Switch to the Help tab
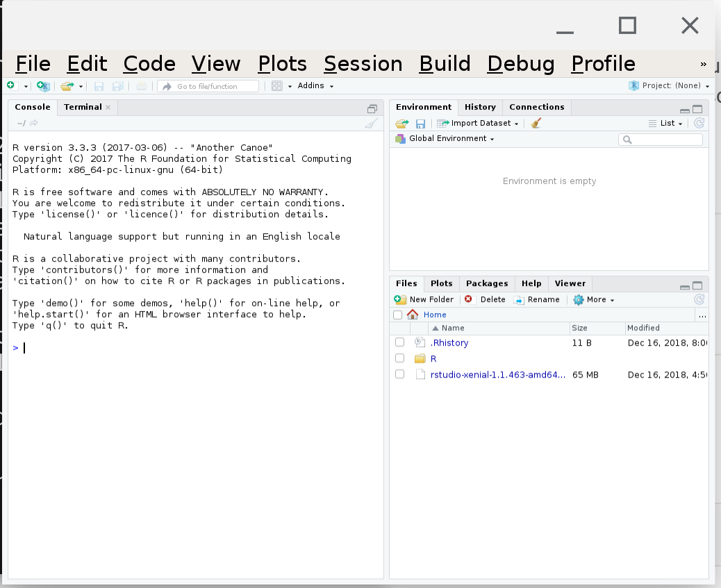This screenshot has width=721, height=588. [531, 284]
